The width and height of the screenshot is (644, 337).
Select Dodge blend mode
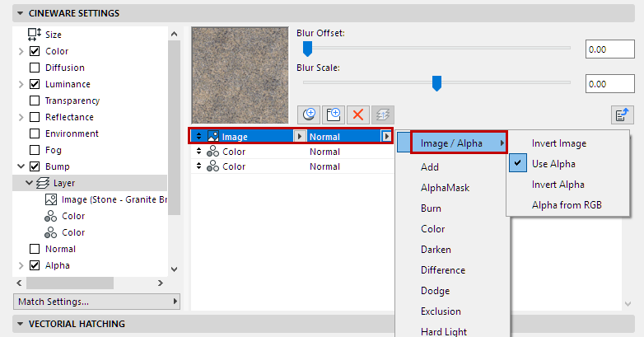tap(436, 291)
